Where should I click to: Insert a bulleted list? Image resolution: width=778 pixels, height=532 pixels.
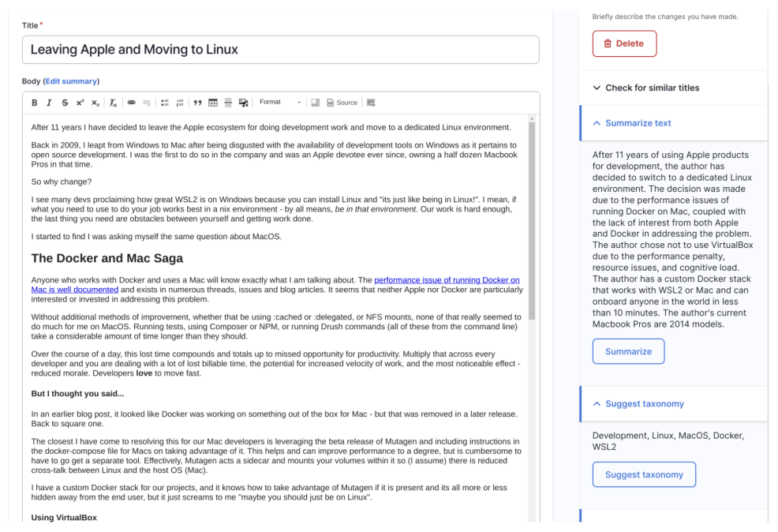click(x=165, y=103)
